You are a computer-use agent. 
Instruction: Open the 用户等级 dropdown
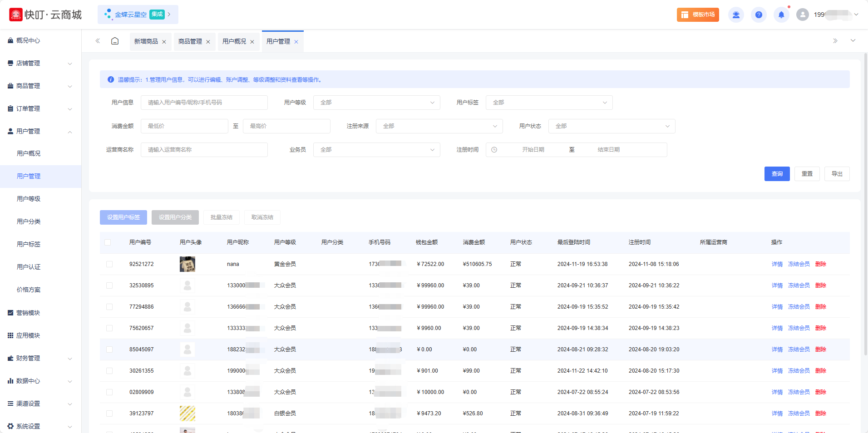click(x=376, y=103)
